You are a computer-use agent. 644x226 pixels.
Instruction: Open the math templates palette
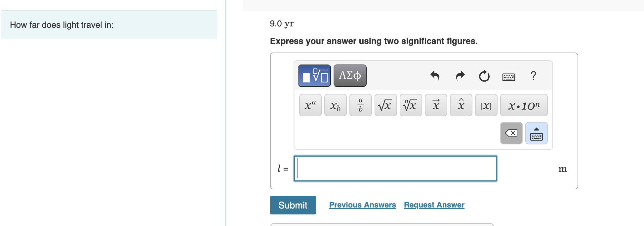click(314, 75)
